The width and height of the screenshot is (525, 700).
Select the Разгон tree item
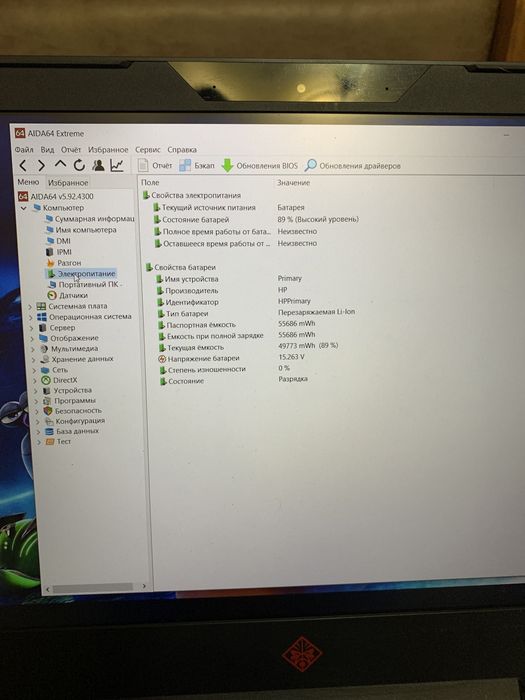tap(64, 263)
